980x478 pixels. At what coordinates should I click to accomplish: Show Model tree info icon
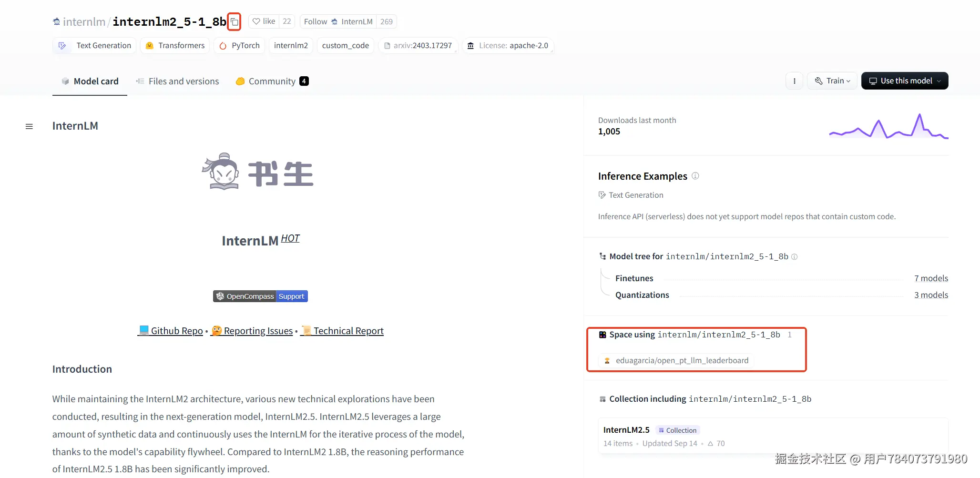coord(795,257)
